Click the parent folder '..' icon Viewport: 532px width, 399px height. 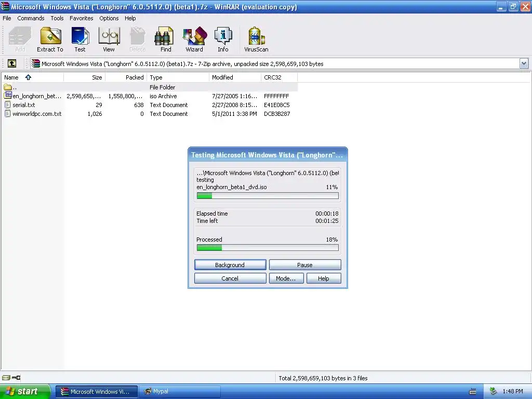8,87
